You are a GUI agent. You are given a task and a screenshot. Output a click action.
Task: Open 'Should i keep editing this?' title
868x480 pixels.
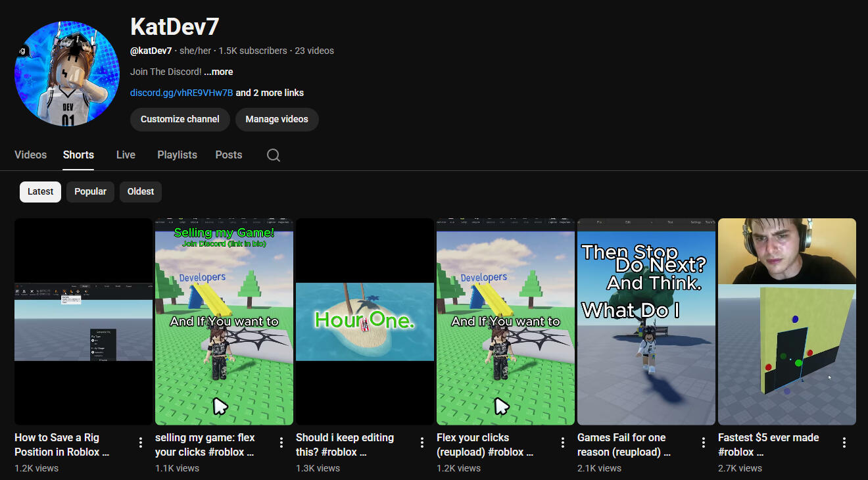point(345,444)
